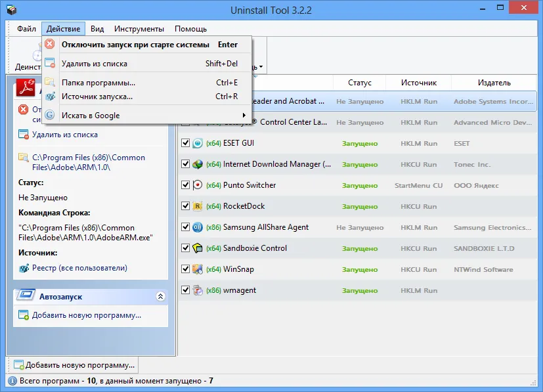Open the Помощь menu
Image resolution: width=543 pixels, height=392 pixels.
coord(190,29)
